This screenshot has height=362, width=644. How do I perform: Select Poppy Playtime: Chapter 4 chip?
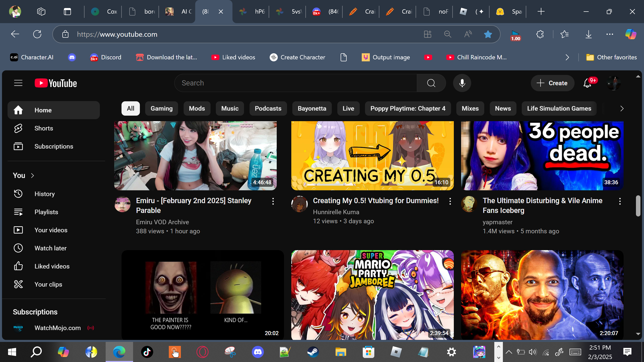point(408,109)
